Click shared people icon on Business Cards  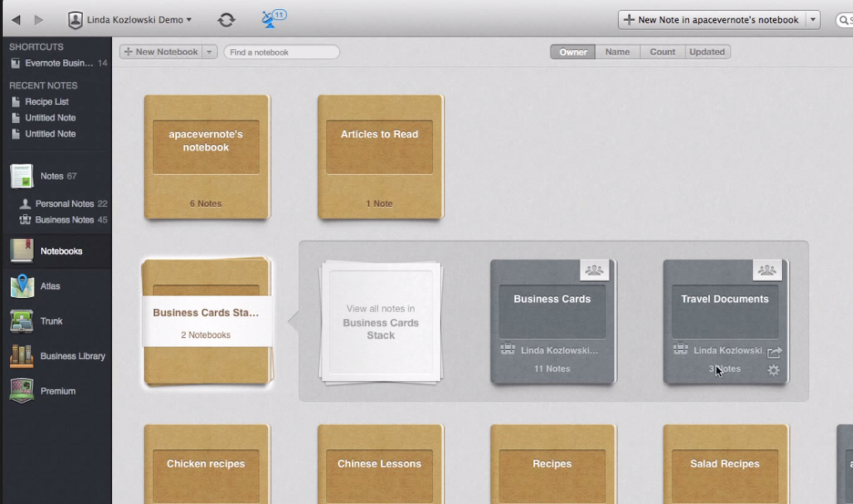594,270
